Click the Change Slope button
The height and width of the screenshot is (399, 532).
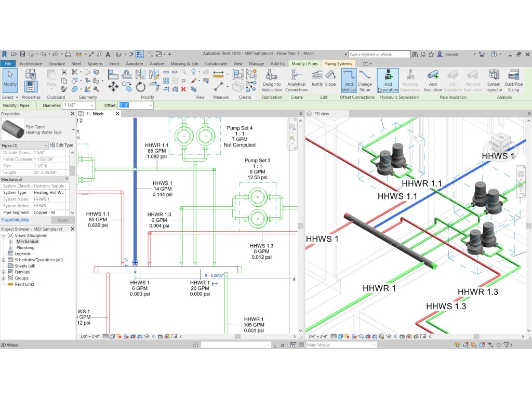[x=365, y=81]
